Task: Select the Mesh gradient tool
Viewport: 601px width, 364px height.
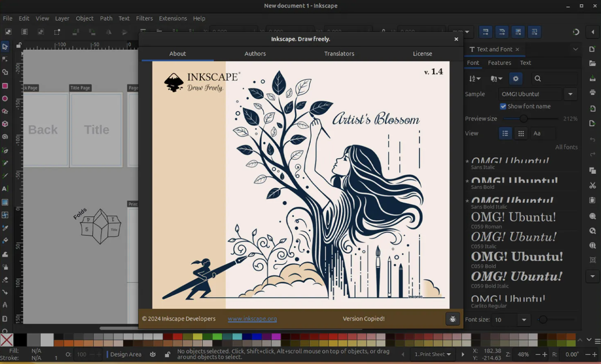Action: pos(5,215)
